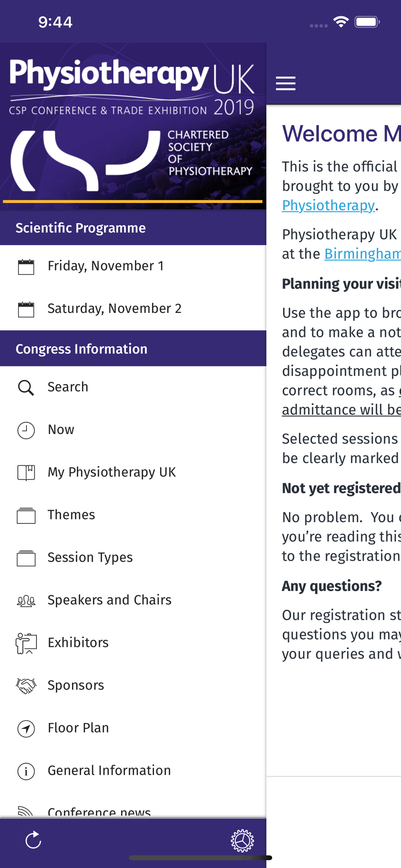
Task: Tap the magnifier icon next to Search
Action: 26,388
